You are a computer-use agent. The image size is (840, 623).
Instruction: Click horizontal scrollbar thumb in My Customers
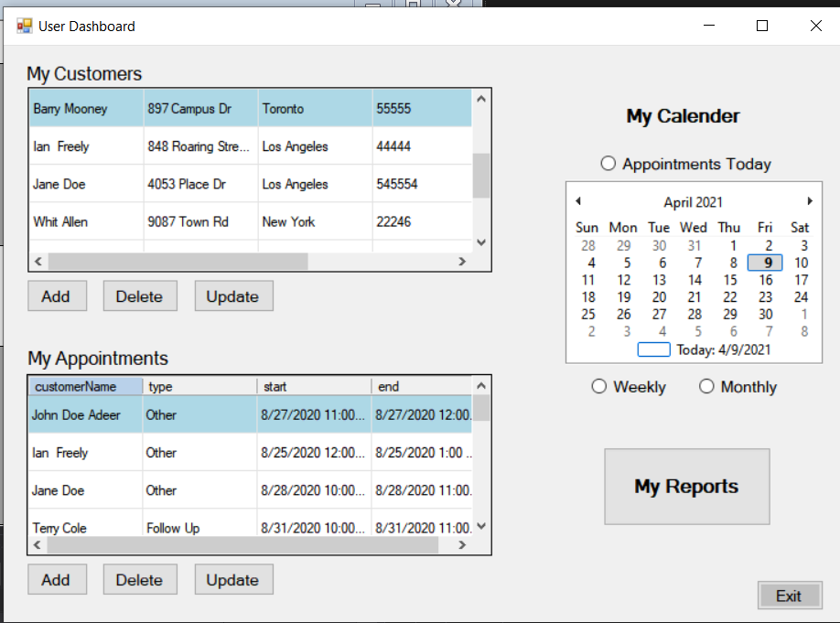pos(178,262)
